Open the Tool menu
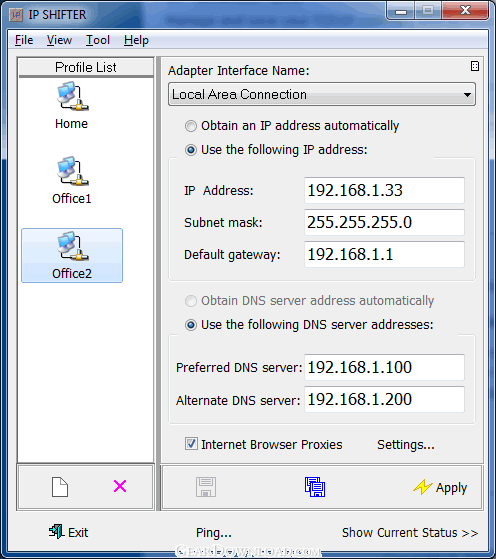Viewport: 496px width, 559px height. tap(98, 40)
